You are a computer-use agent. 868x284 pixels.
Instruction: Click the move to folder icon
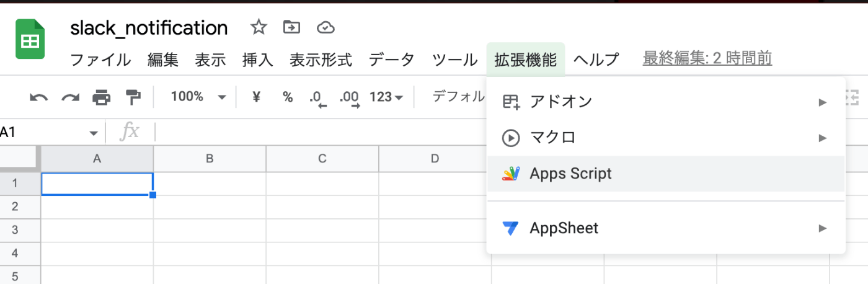(x=291, y=27)
